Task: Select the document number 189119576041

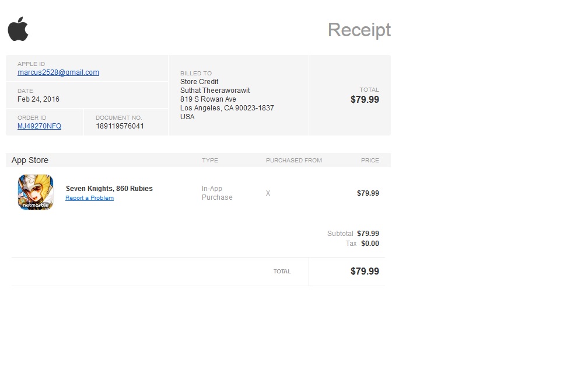Action: coord(120,126)
